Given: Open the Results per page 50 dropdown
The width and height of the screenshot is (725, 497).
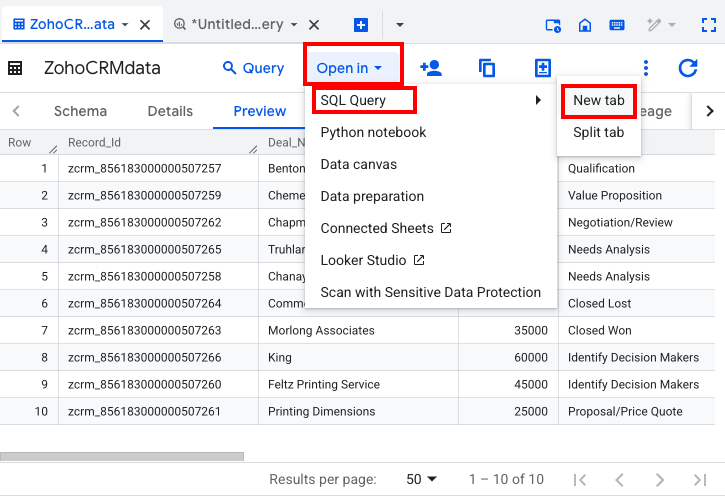Looking at the screenshot, I should click(421, 479).
